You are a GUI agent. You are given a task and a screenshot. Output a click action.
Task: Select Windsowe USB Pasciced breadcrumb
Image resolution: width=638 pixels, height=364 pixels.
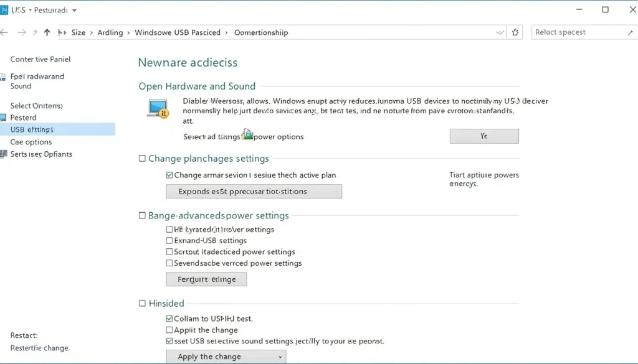[178, 32]
